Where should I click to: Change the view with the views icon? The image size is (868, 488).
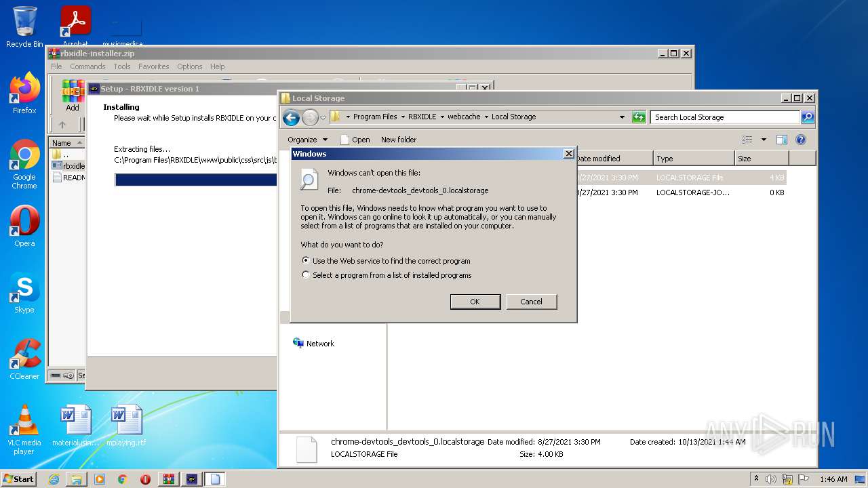(747, 140)
